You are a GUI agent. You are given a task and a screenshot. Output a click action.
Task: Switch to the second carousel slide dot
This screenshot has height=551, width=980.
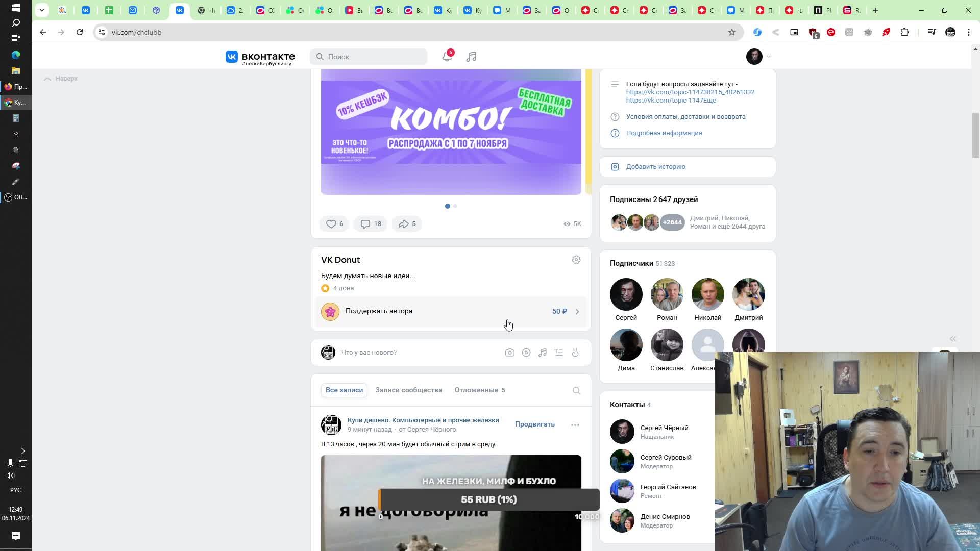coord(455,206)
